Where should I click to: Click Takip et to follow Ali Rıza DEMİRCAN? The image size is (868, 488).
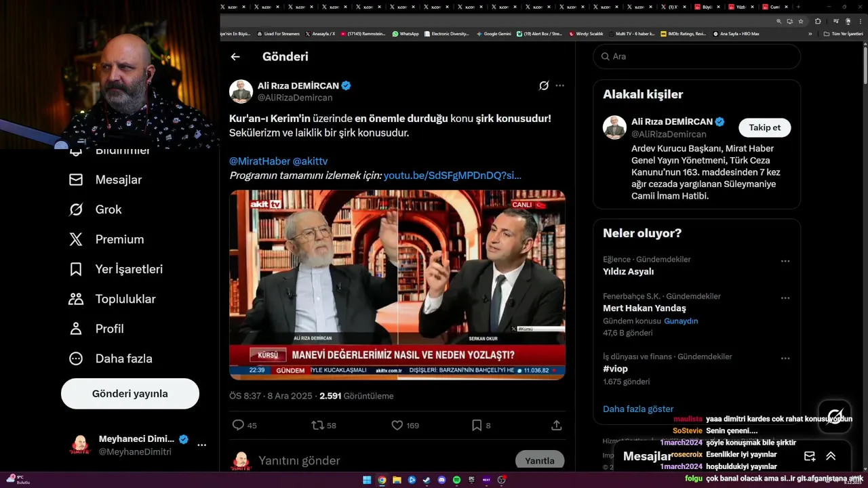point(764,127)
